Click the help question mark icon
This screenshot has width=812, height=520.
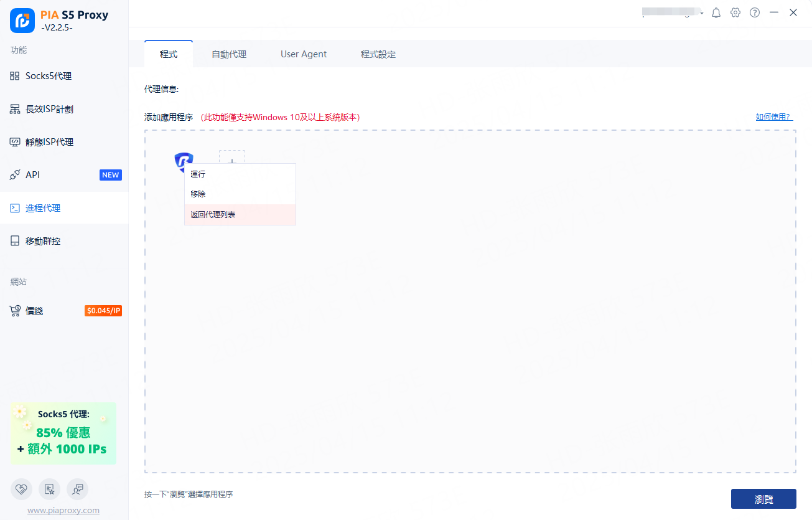coord(755,12)
